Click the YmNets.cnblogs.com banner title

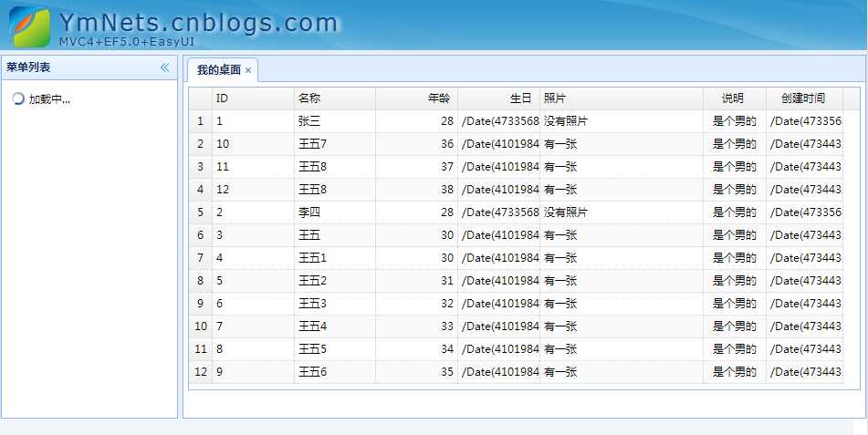[x=198, y=23]
